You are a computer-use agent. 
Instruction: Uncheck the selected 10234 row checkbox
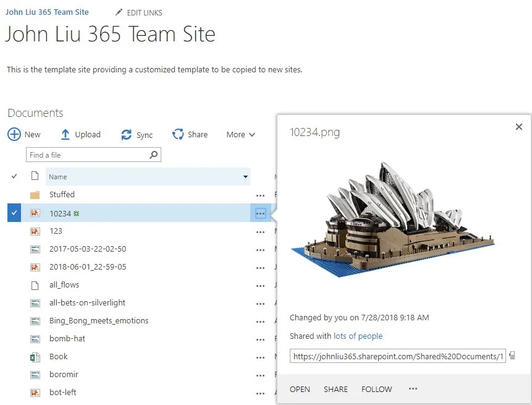click(x=14, y=213)
